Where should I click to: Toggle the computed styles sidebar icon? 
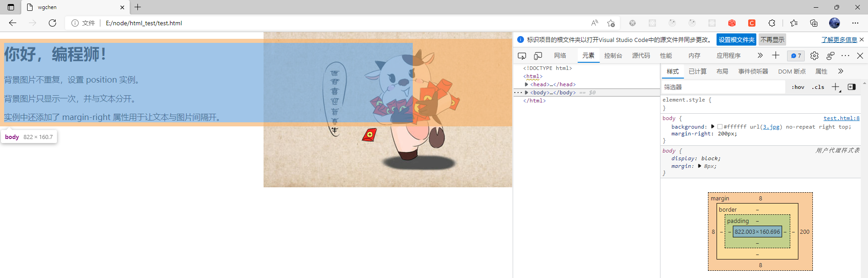click(x=852, y=87)
